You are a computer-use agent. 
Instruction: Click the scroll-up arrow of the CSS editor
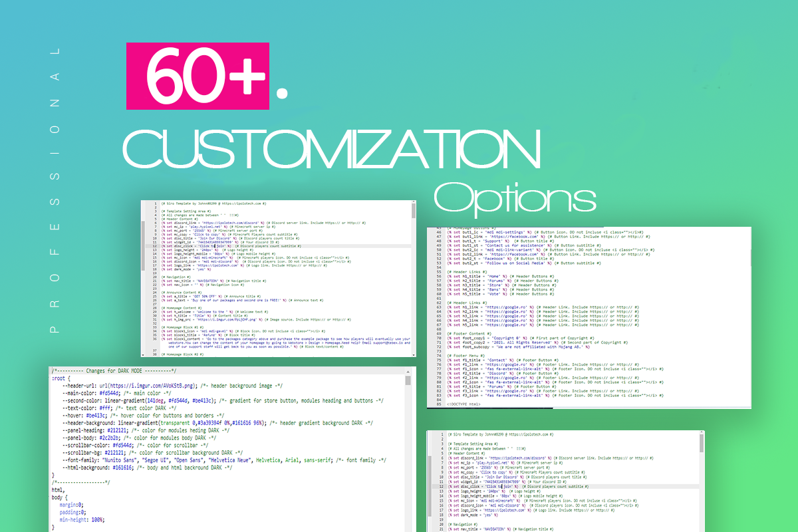[x=408, y=370]
